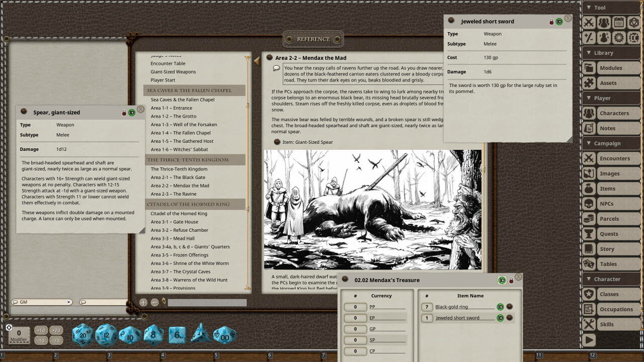Open the Combat Tracker crossed-swords icon
This screenshot has width=644, height=362.
(588, 22)
